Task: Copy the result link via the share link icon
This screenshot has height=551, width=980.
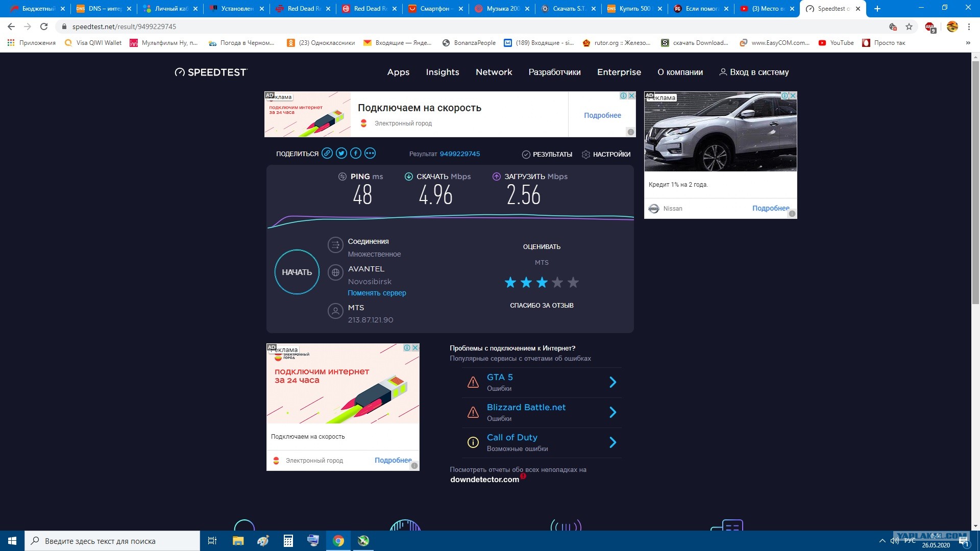Action: 327,153
